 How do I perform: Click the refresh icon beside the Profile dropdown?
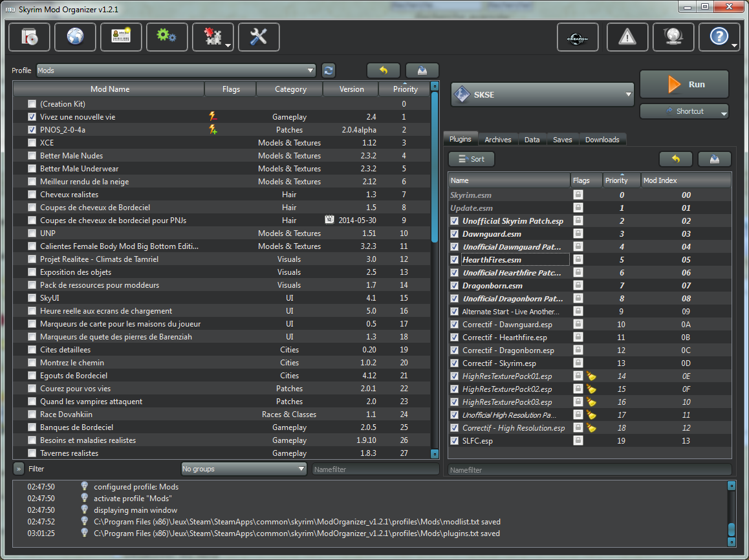pos(328,70)
